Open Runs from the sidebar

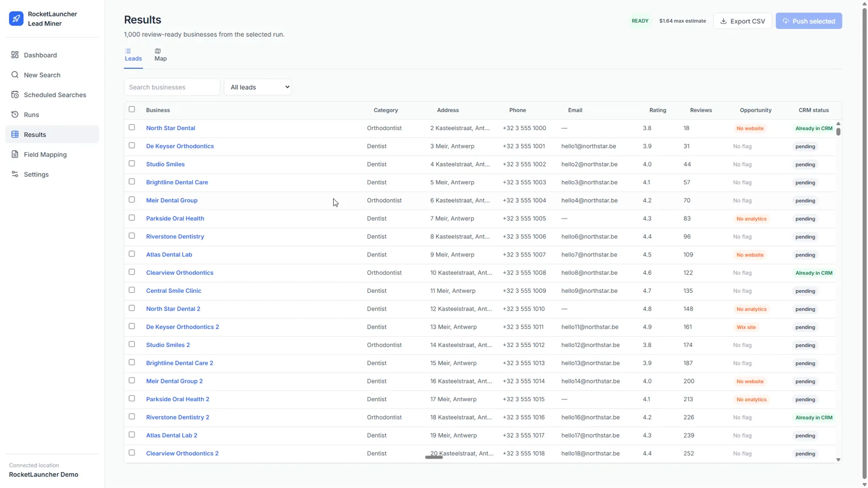[52, 114]
